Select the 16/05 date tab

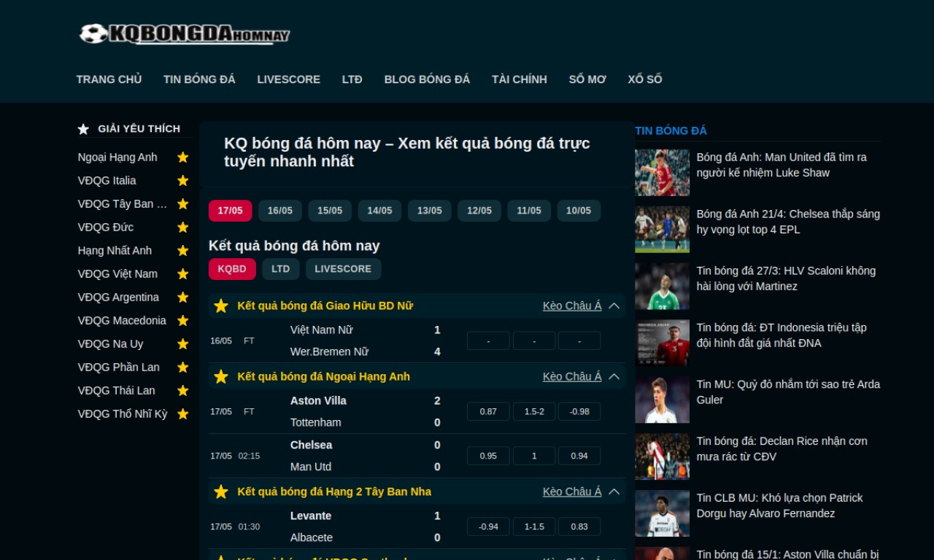[280, 211]
